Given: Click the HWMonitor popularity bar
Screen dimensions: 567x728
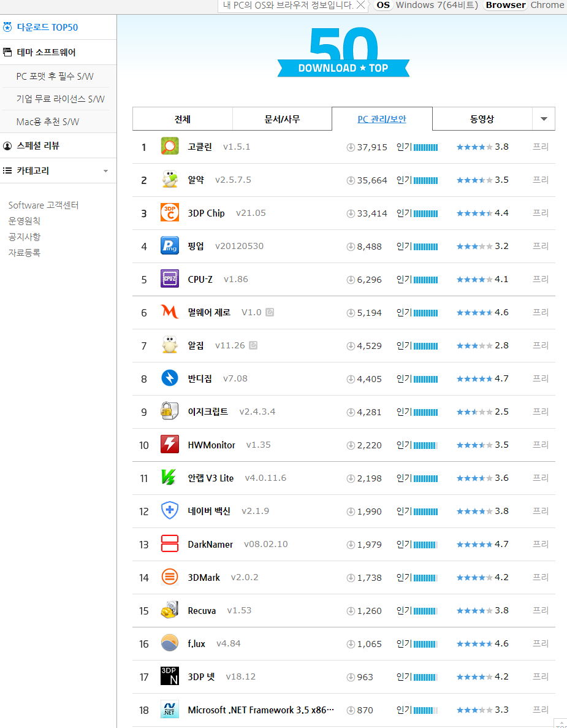Looking at the screenshot, I should click(x=425, y=445).
